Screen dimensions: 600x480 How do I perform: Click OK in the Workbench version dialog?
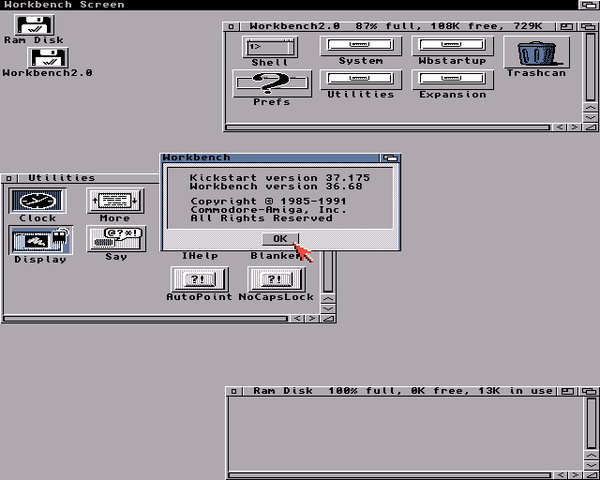coord(279,239)
